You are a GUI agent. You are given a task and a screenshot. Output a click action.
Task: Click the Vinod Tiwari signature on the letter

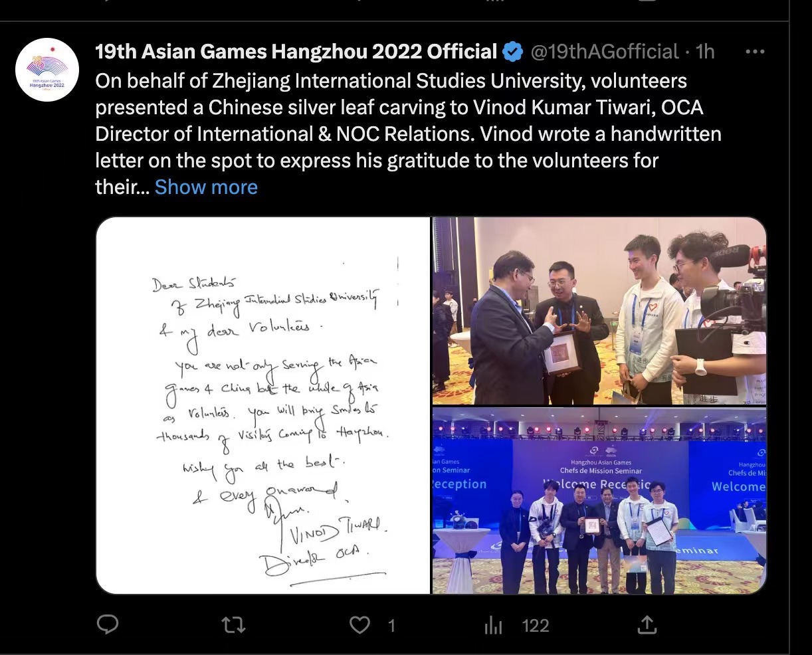pos(338,530)
